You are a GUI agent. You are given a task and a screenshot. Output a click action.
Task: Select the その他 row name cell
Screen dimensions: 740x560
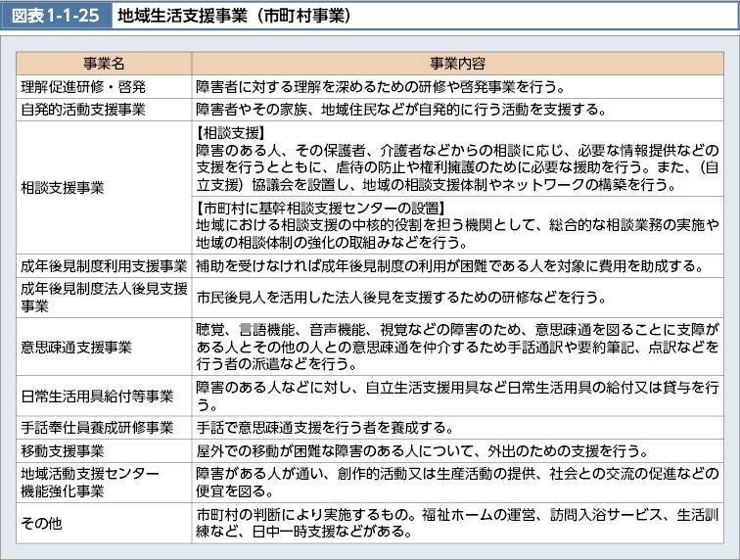click(41, 523)
